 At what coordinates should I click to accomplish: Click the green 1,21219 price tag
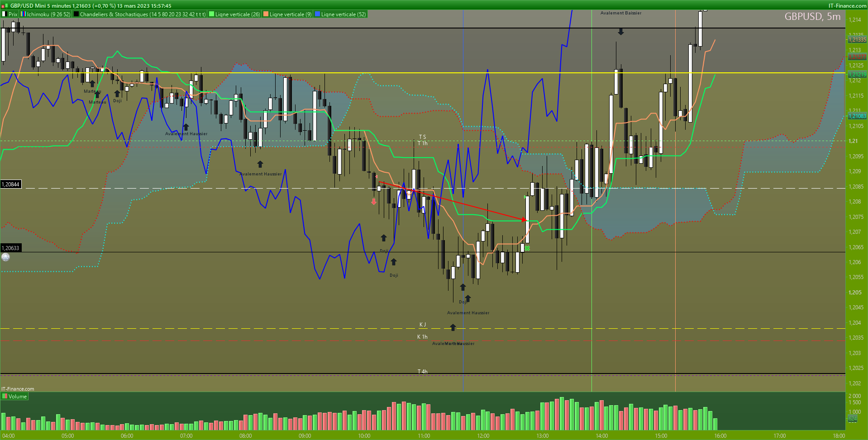tap(857, 75)
